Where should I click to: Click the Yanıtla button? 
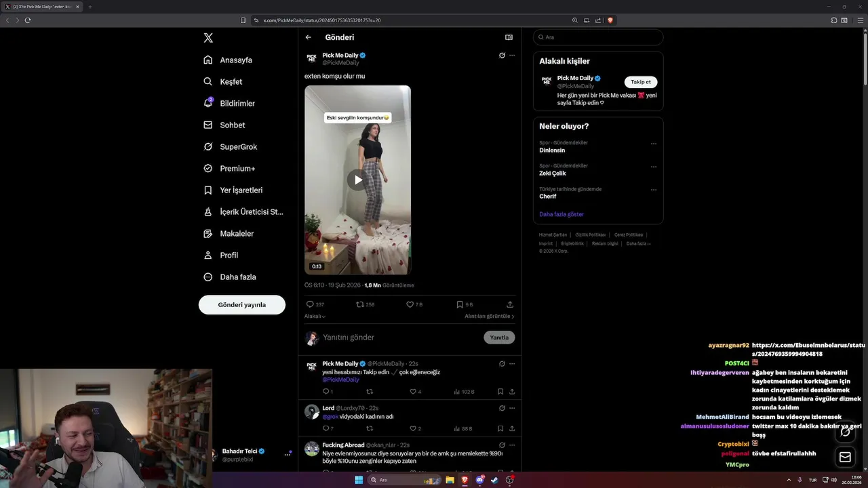[x=499, y=338]
